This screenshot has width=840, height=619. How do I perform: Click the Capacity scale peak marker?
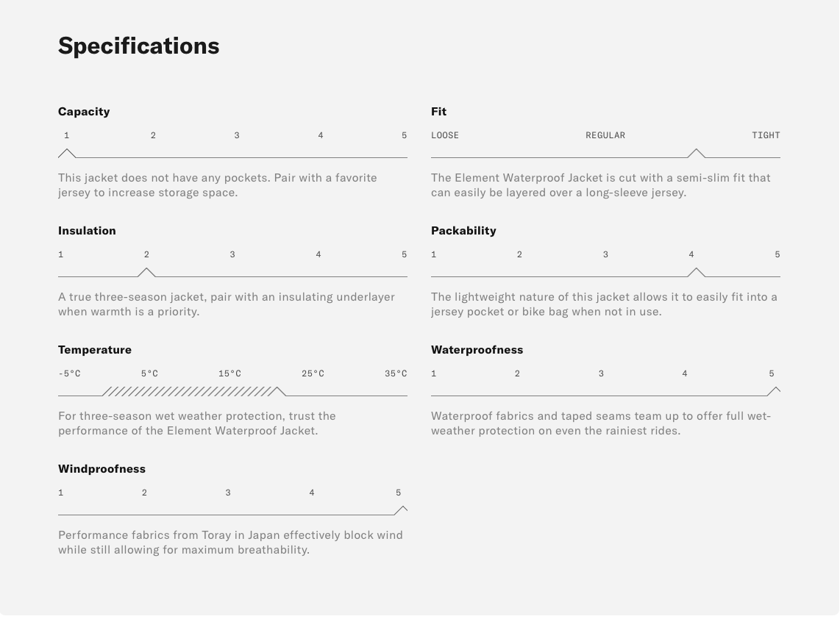[67, 153]
